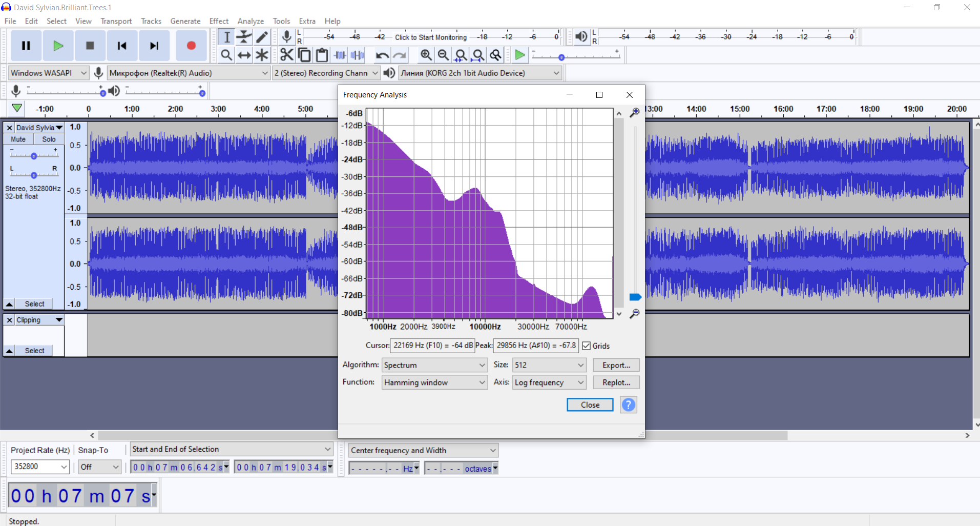
Task: Silence the audio selection
Action: (357, 55)
